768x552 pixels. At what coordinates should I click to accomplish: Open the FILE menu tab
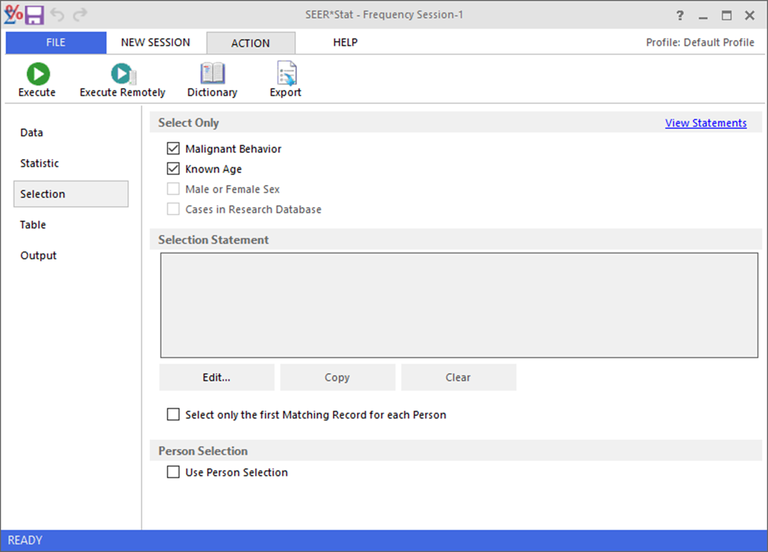coord(55,43)
